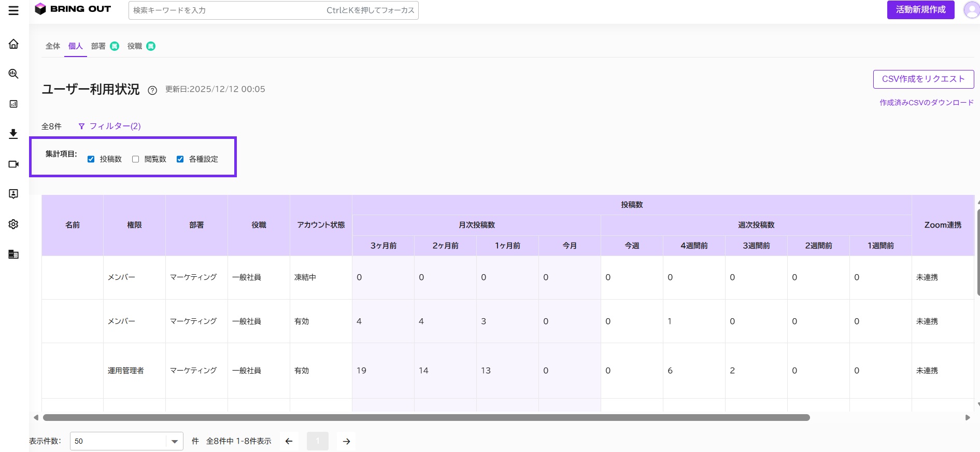Select the 個人 tab
The height and width of the screenshot is (452, 980).
pyautogui.click(x=76, y=46)
